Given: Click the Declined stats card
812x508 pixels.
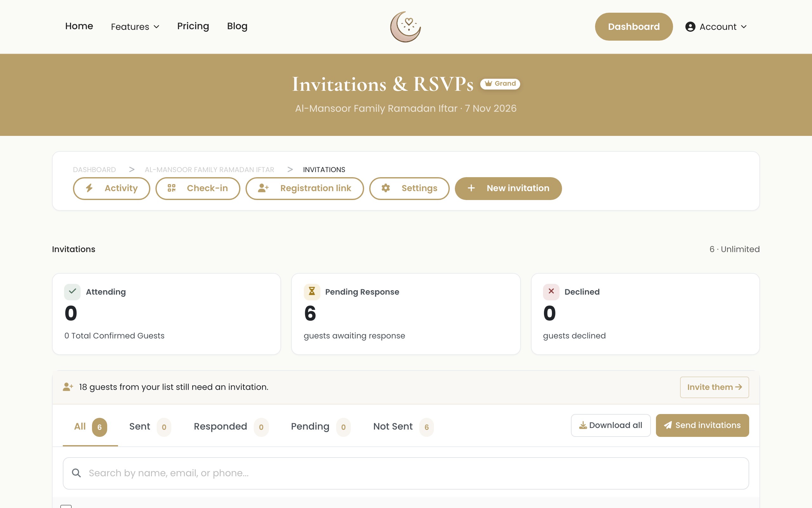Looking at the screenshot, I should (x=645, y=314).
